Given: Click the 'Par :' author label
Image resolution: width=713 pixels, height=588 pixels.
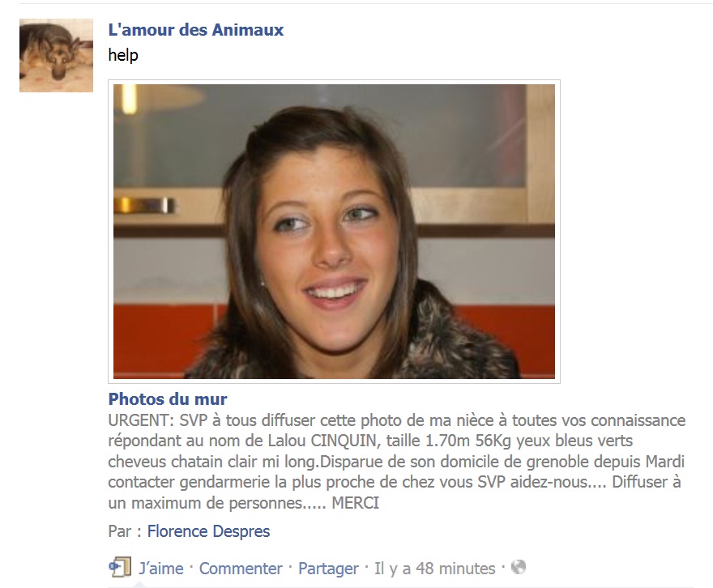Looking at the screenshot, I should pos(125,531).
